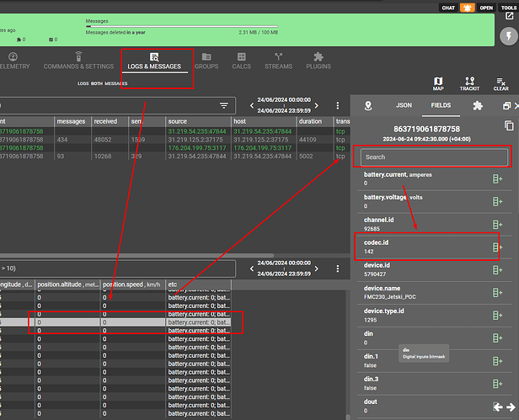This screenshot has width=519, height=420.
Task: Switch view mode to LOGS only
Action: (x=83, y=84)
